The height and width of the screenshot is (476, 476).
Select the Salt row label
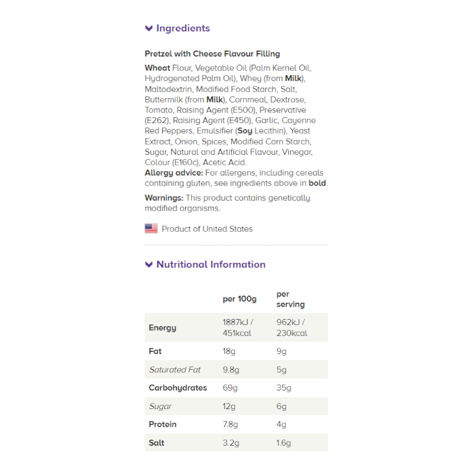point(156,443)
